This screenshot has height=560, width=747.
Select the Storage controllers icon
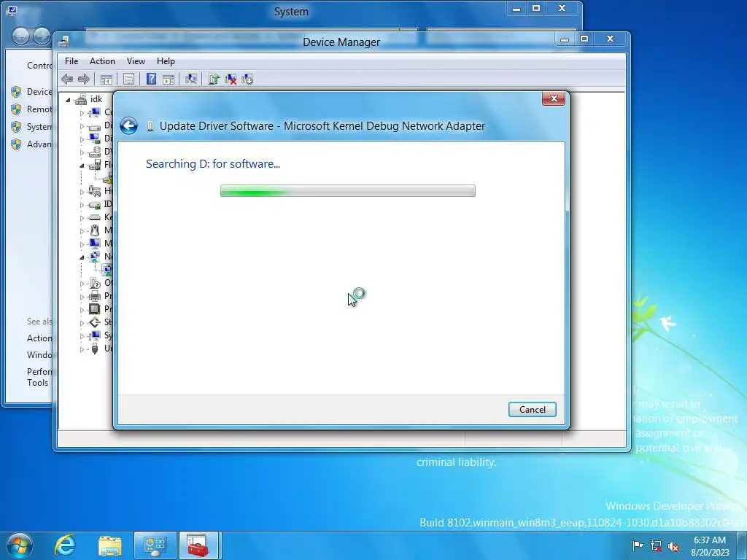tap(95, 322)
